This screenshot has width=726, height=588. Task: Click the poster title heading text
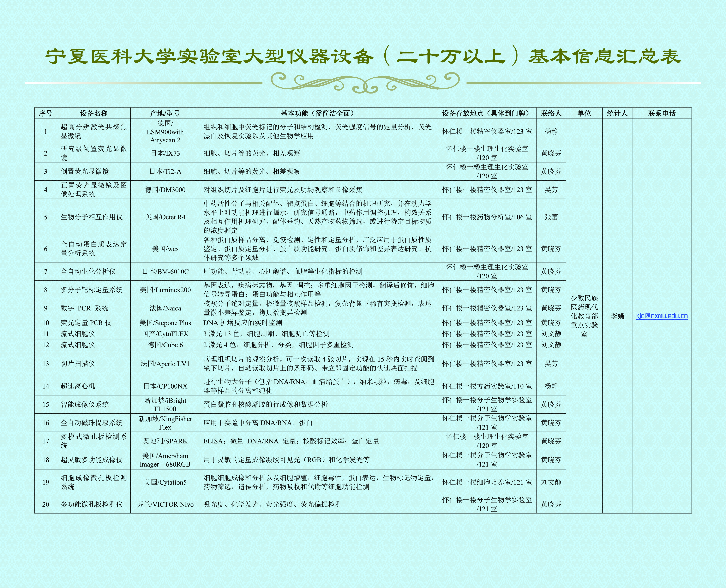[x=363, y=56]
